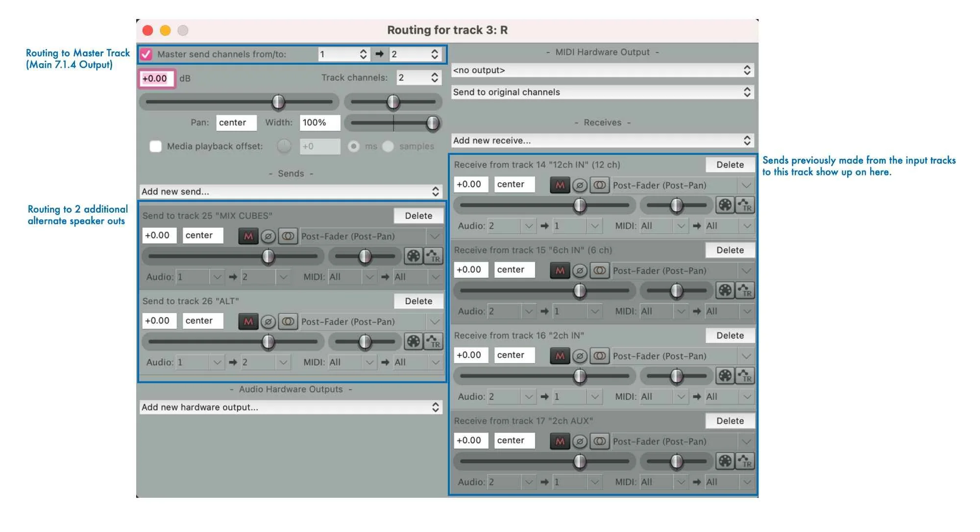The width and height of the screenshot is (980, 532).
Task: Select the samples radio button
Action: pyautogui.click(x=388, y=146)
